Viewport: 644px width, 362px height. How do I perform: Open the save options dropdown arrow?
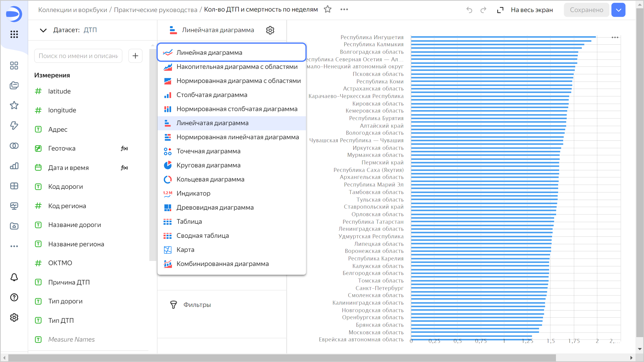(x=618, y=10)
